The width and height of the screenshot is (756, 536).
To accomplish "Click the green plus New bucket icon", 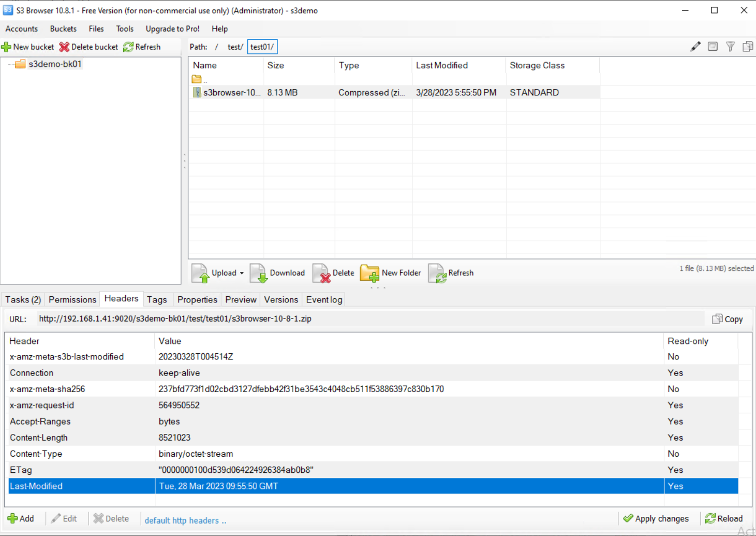I will click(6, 47).
